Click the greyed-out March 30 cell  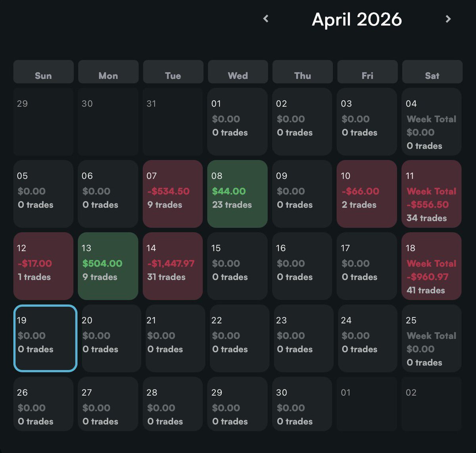108,122
